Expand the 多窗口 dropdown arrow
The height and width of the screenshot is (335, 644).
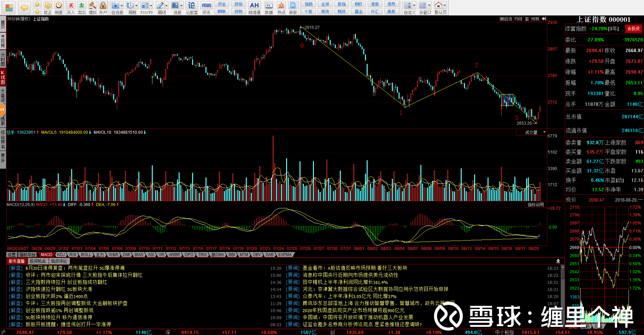point(429,5)
